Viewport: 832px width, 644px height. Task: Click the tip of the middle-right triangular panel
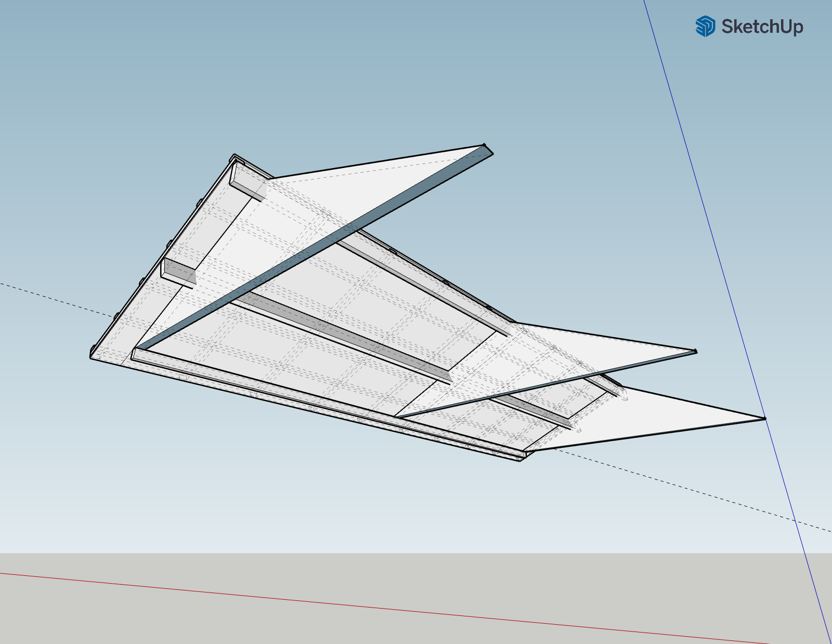696,352
